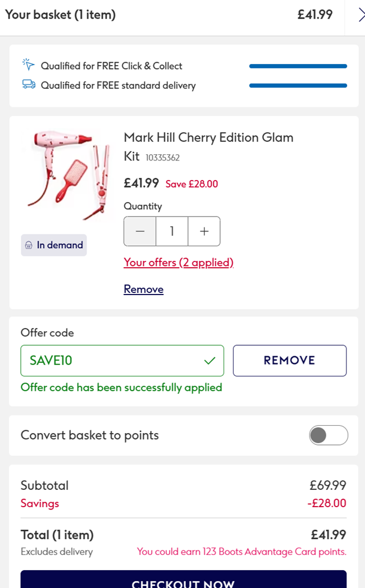Click REMOVE to clear the SAVE10 code

[x=289, y=360]
